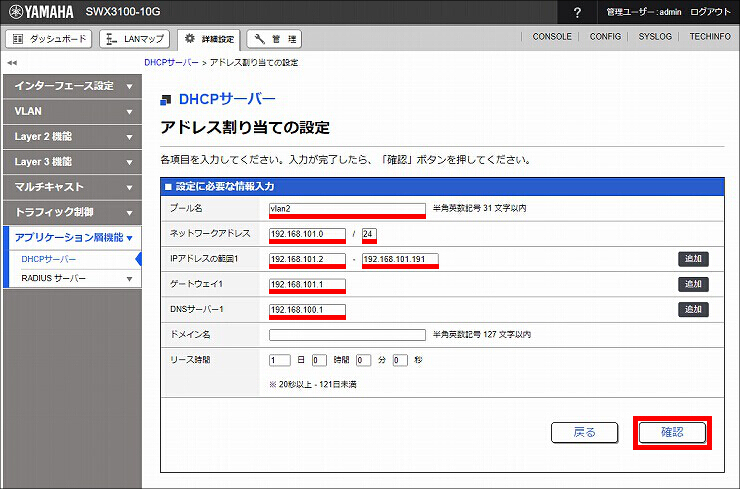Select the 詳細設定 tab
The width and height of the screenshot is (740, 489).
[x=209, y=39]
